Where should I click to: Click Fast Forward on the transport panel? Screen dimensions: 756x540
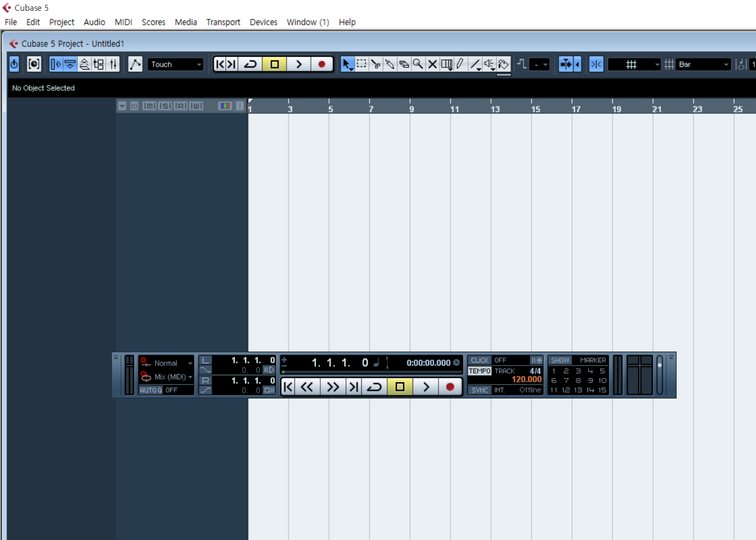point(333,387)
